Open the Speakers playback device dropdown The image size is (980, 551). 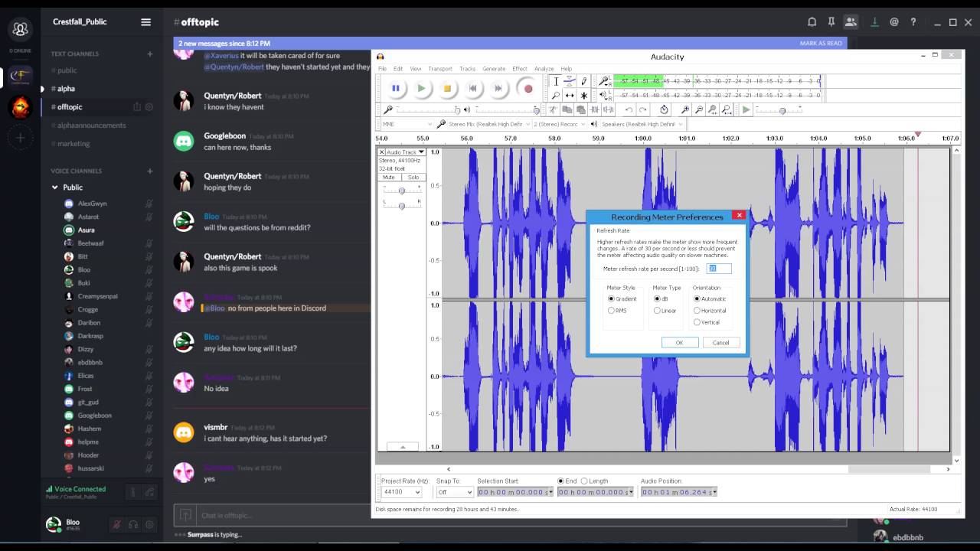tap(643, 124)
